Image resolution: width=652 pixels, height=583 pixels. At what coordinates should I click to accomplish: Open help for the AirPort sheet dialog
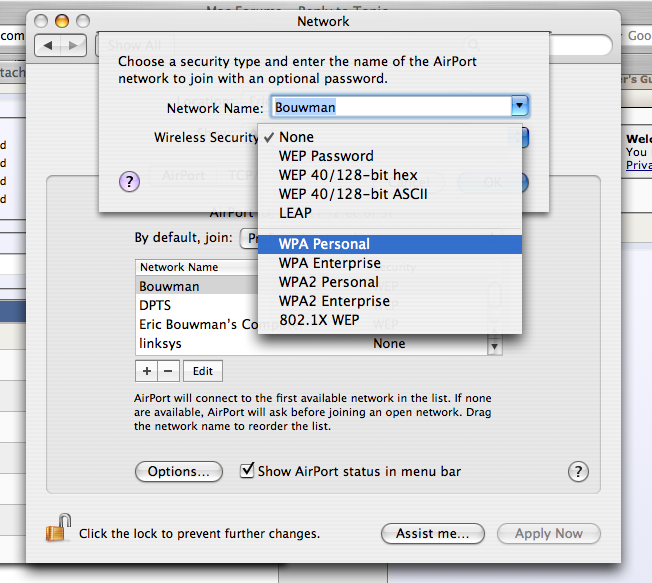129,182
